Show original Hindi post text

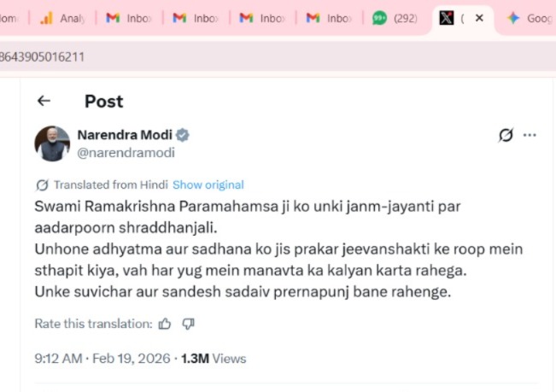(x=208, y=184)
